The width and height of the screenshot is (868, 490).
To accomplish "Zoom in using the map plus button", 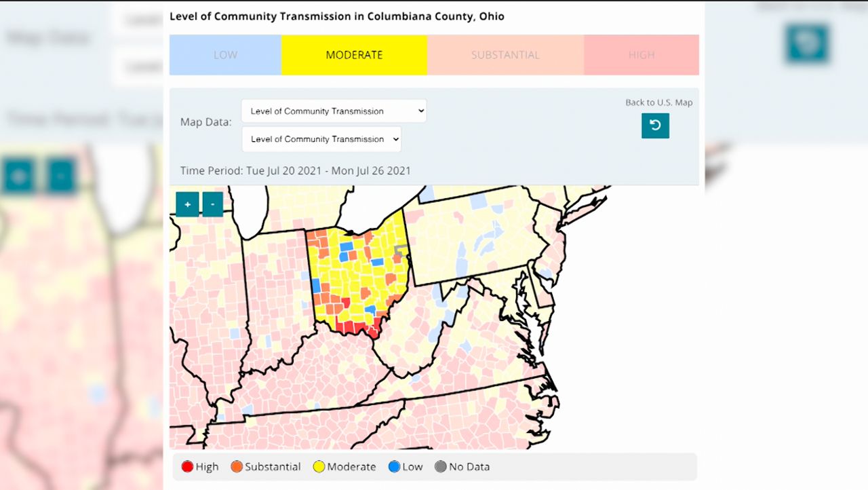I will click(x=187, y=204).
